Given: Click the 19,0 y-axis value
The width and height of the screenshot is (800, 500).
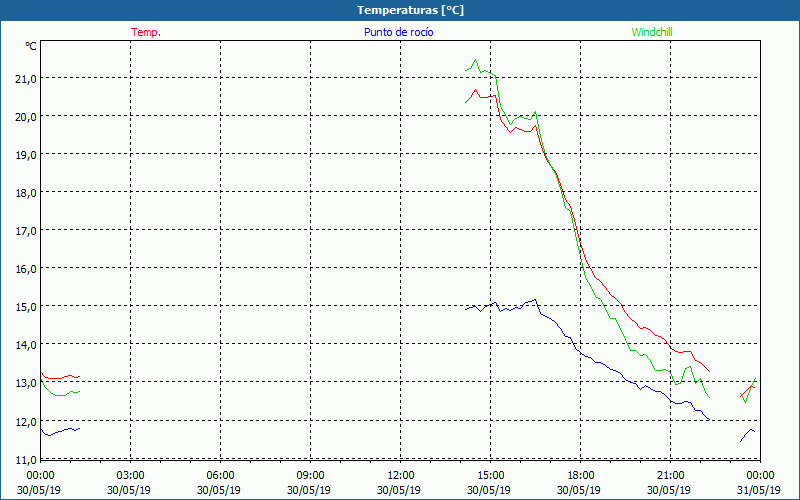Looking at the screenshot, I should tap(26, 155).
